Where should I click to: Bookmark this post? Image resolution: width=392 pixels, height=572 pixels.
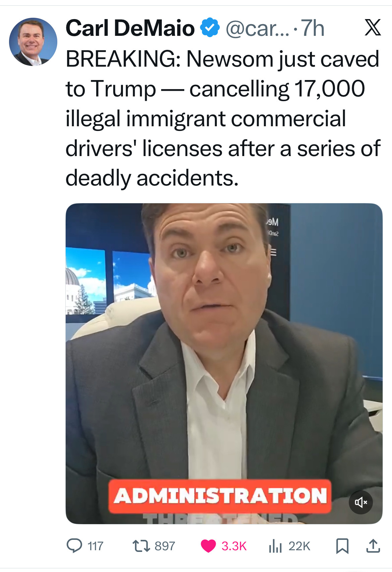coord(342,546)
